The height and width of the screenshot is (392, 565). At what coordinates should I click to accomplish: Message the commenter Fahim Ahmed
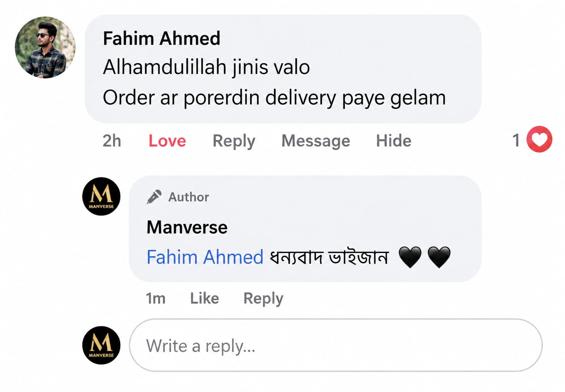pos(316,141)
